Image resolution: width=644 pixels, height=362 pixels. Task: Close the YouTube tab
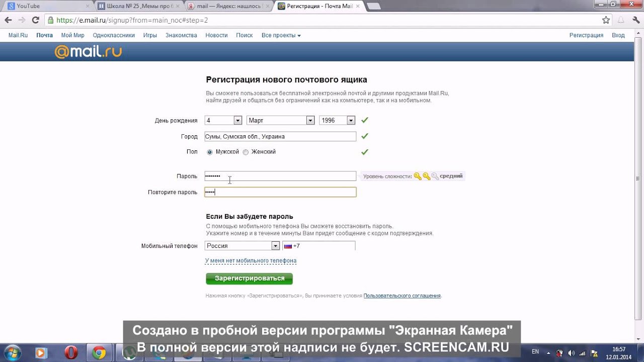point(88,7)
